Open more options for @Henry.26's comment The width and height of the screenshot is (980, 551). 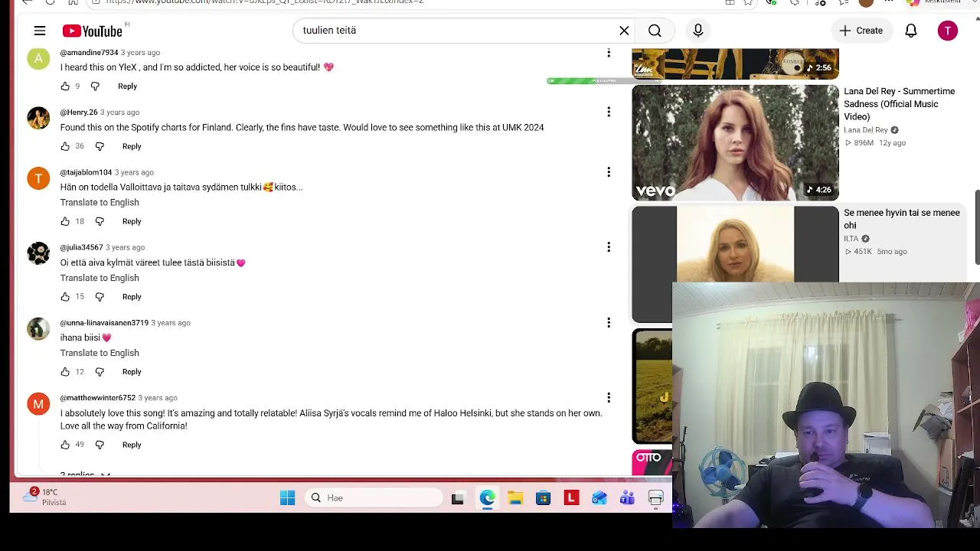click(609, 112)
